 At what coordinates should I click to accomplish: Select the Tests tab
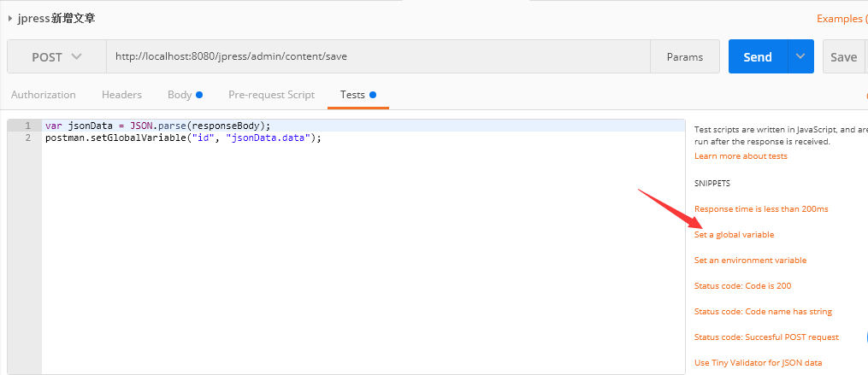tap(358, 95)
